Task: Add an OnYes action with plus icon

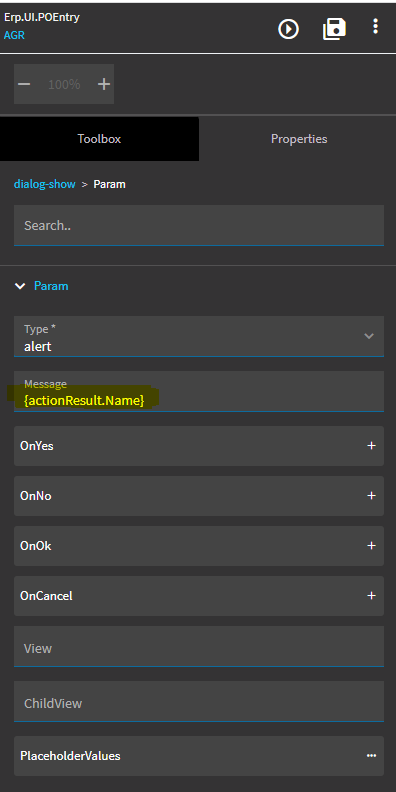Action: (x=371, y=446)
